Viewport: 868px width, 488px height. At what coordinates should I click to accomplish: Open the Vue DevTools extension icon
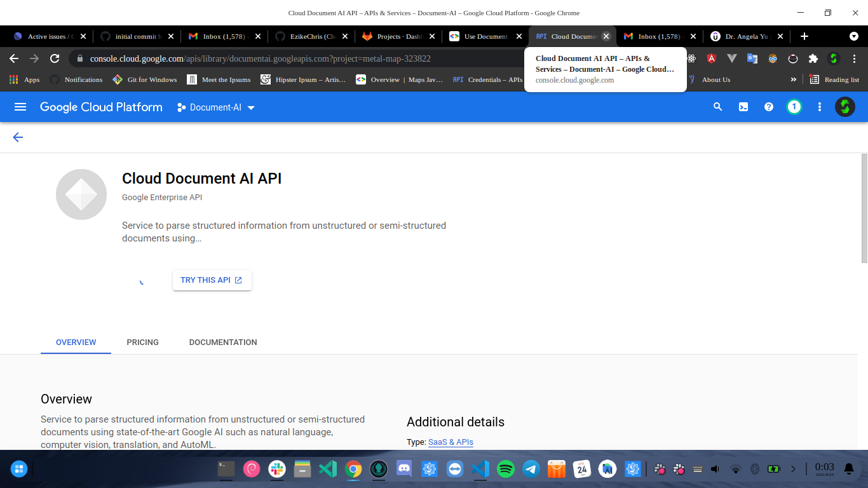coord(732,58)
